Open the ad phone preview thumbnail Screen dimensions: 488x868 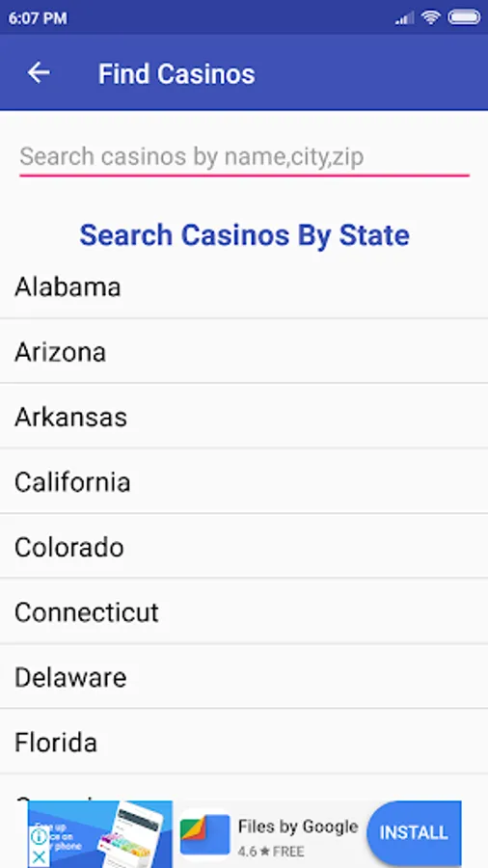pos(100,834)
